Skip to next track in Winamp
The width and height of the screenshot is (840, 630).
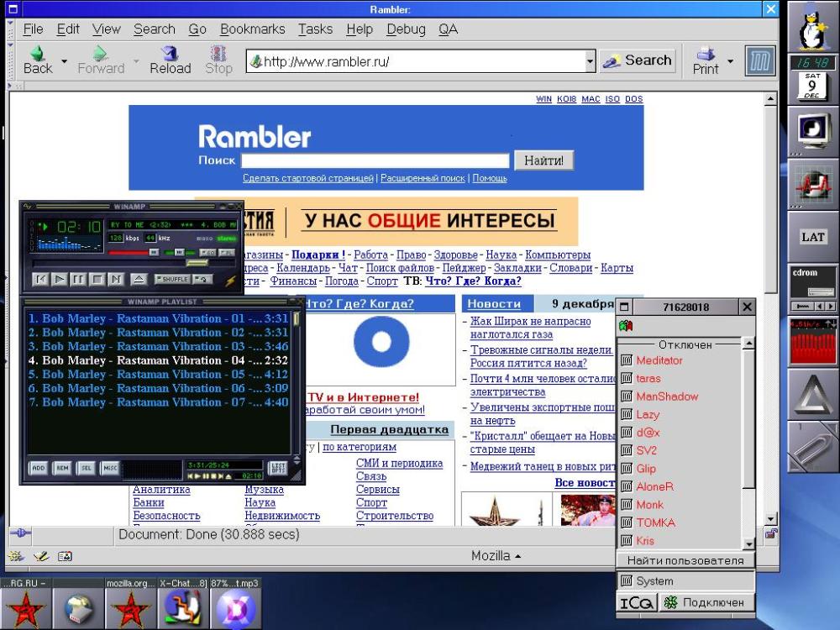tap(116, 279)
